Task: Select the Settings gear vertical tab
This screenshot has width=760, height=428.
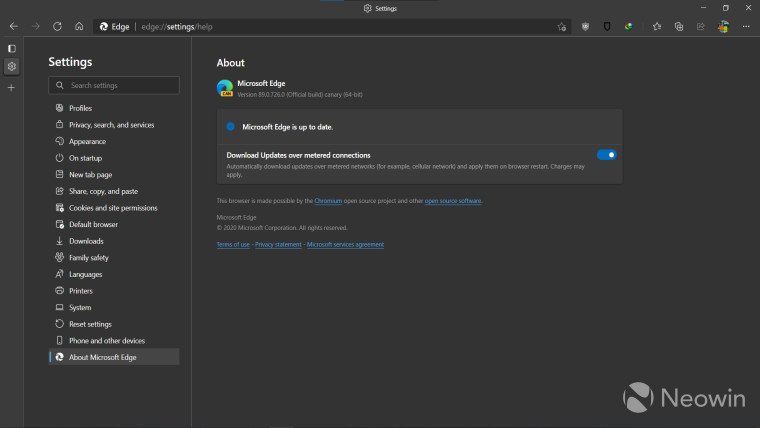Action: point(12,66)
